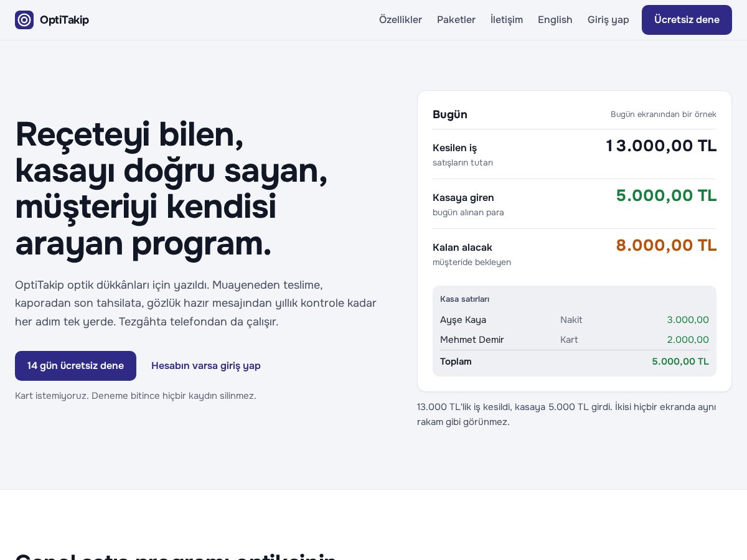Click Nakit payment type for Ayşe Kaya
The image size is (747, 560).
click(571, 320)
